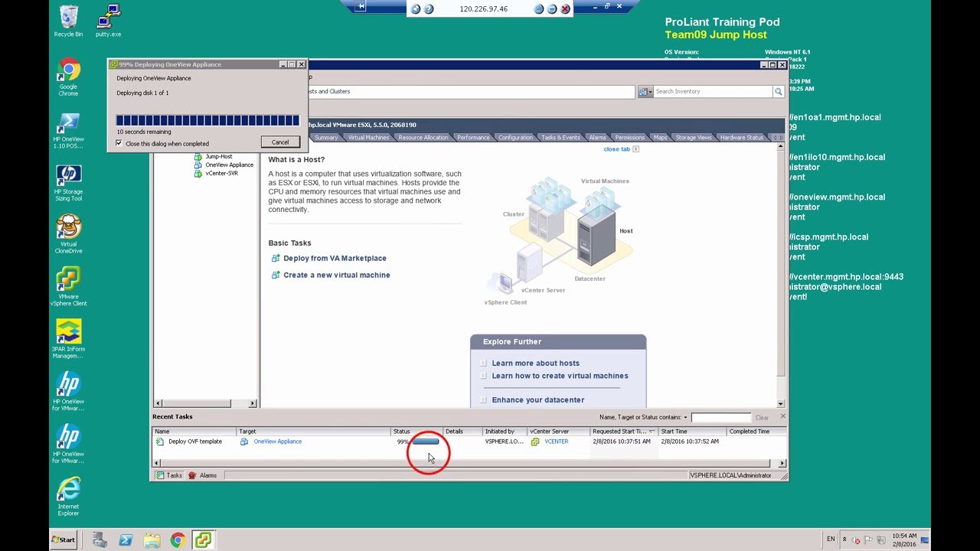Viewport: 980px width, 551px height.
Task: Select Jump-Host in the inventory tree
Action: tap(219, 156)
